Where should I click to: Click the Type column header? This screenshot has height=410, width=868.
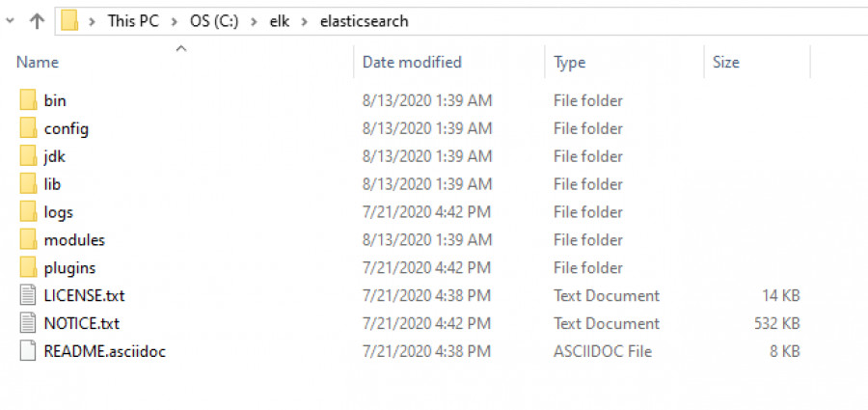point(569,63)
